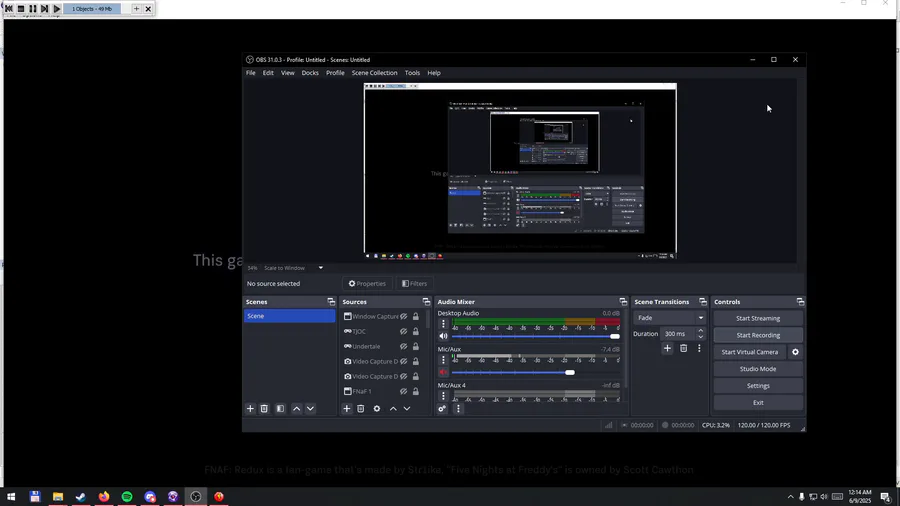Viewport: 900px width, 506px height.
Task: Mute Desktop Audio speaker icon
Action: click(x=443, y=336)
